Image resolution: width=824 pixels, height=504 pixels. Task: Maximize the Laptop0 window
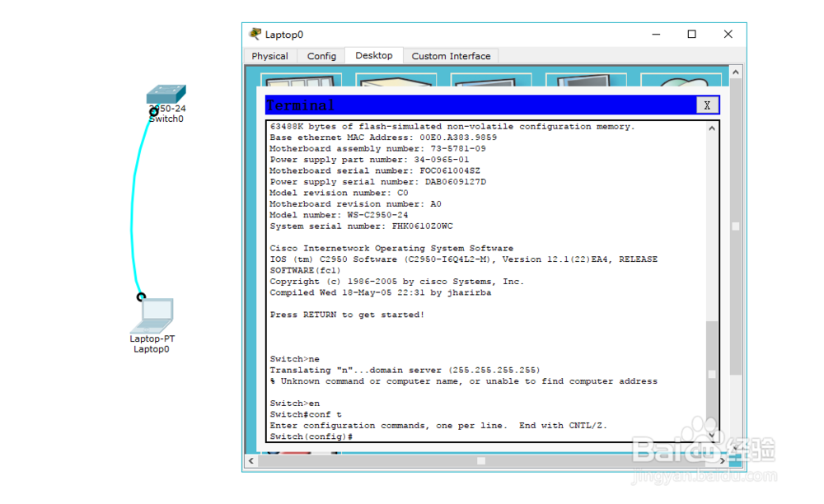click(x=691, y=34)
